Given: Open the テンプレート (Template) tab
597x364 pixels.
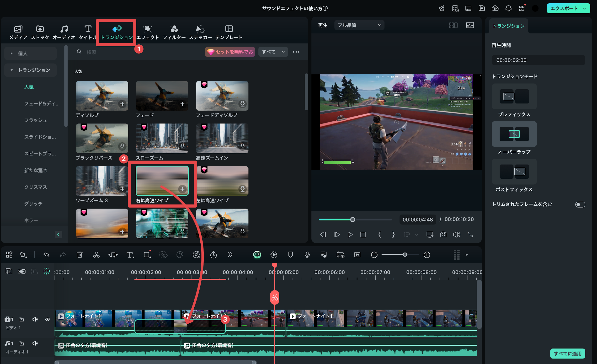Looking at the screenshot, I should pyautogui.click(x=229, y=32).
